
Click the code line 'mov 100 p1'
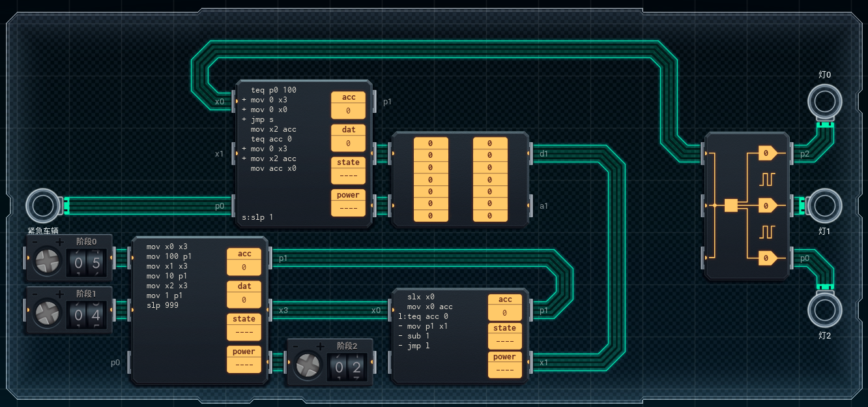coord(169,256)
